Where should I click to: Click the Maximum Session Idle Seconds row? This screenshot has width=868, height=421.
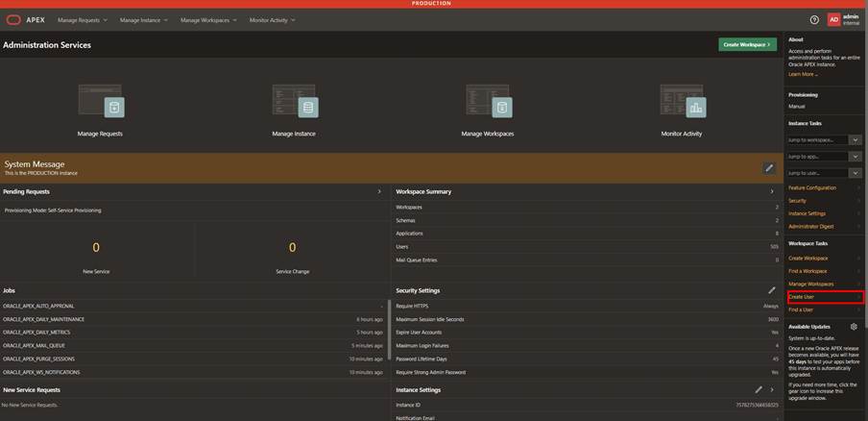pos(587,319)
